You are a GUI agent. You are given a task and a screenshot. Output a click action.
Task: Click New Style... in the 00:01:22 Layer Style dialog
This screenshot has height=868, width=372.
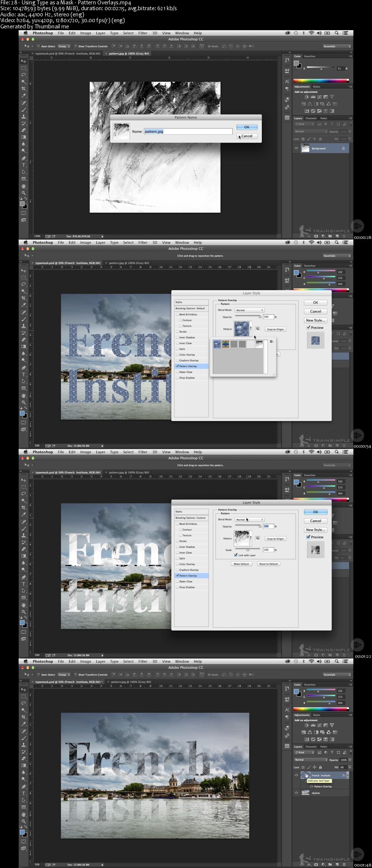point(316,530)
